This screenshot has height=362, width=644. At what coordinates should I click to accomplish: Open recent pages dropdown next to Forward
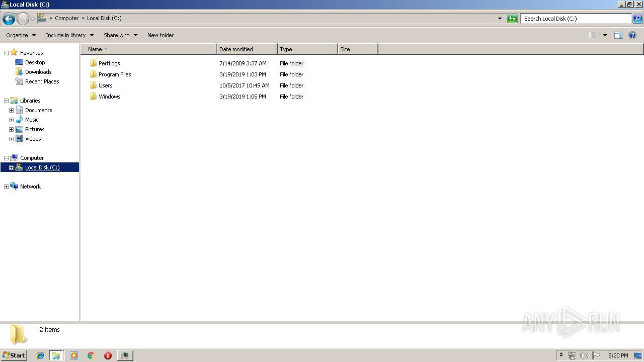point(32,19)
